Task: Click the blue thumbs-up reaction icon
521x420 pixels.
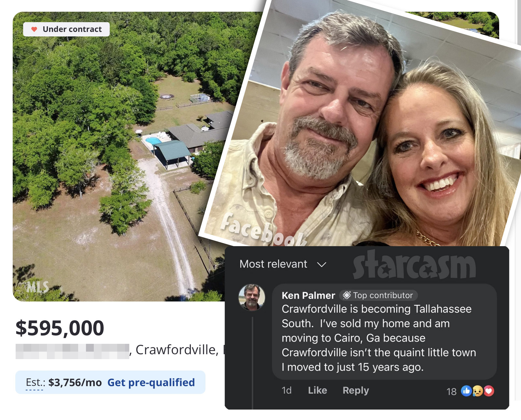Action: tap(466, 391)
